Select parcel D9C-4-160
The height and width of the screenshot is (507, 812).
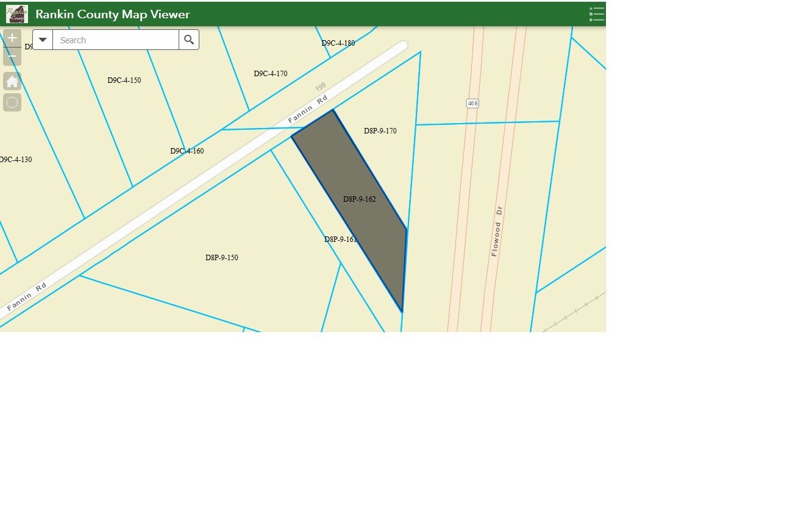(187, 151)
